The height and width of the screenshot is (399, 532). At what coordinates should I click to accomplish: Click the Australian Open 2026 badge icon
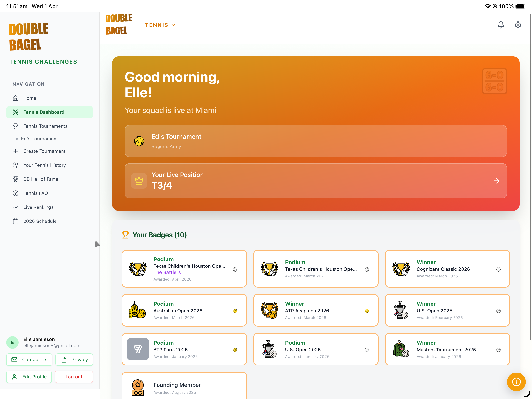[x=137, y=310]
